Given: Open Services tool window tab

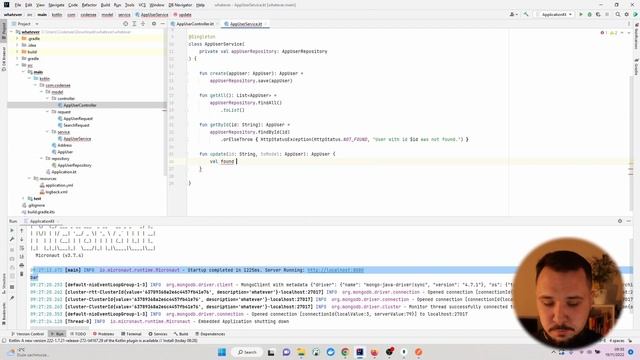Looking at the screenshot, I should pyautogui.click(x=158, y=334).
